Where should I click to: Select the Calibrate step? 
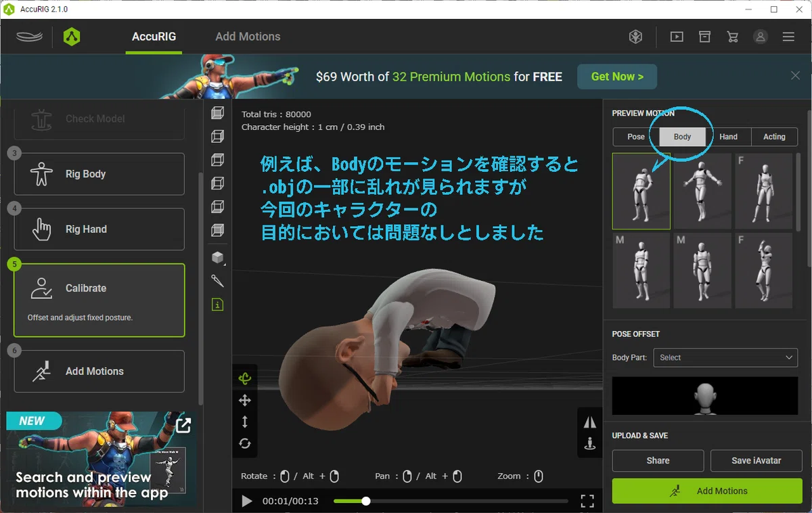(x=99, y=300)
